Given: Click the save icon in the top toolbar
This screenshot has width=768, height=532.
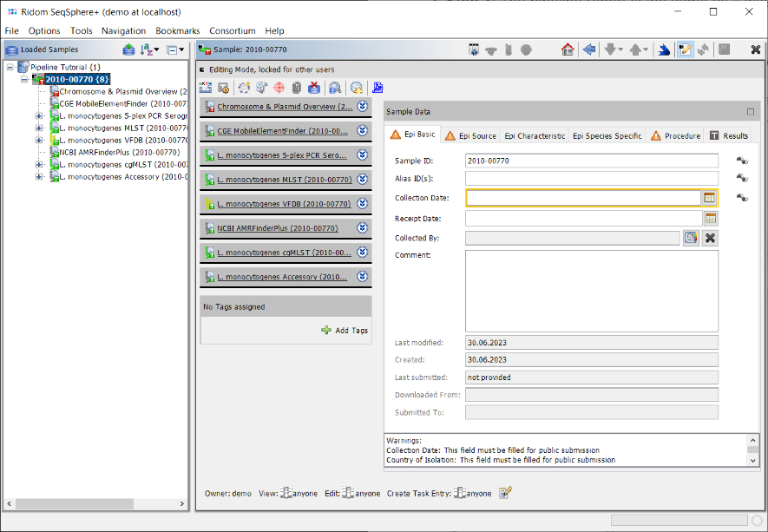Looking at the screenshot, I should (725, 49).
